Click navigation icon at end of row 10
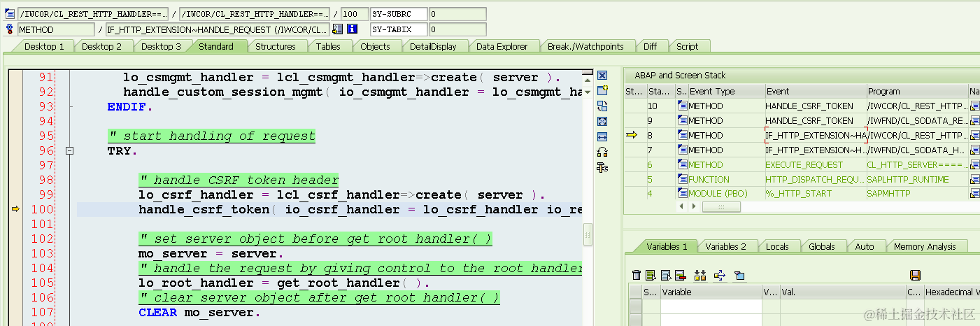980x326 pixels. click(x=974, y=106)
